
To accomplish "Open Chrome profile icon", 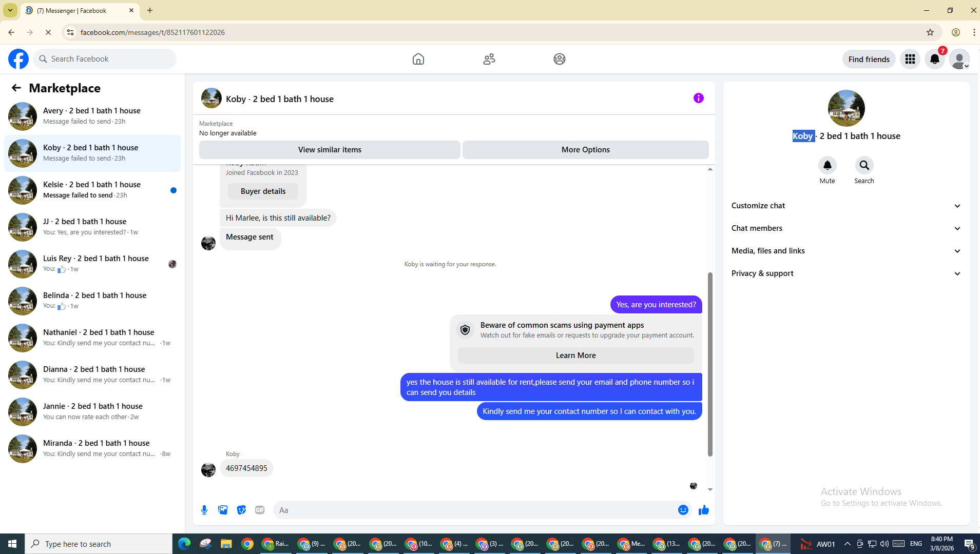I will (x=956, y=32).
